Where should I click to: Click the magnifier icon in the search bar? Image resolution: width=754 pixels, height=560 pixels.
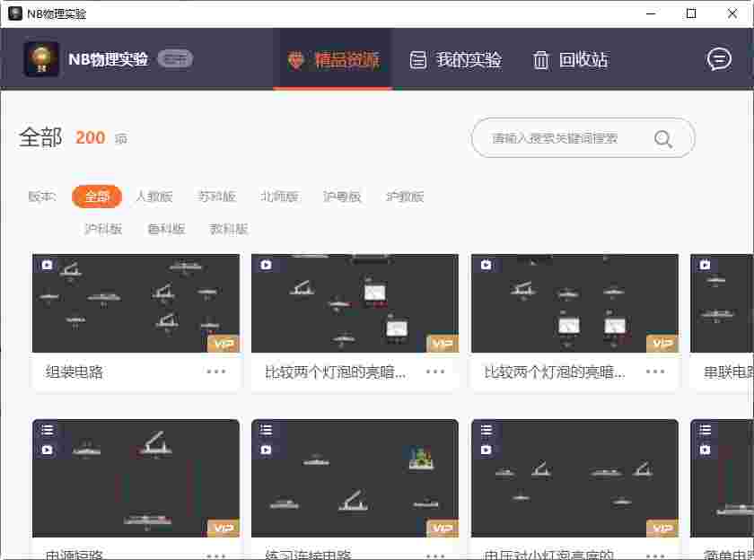tap(662, 138)
